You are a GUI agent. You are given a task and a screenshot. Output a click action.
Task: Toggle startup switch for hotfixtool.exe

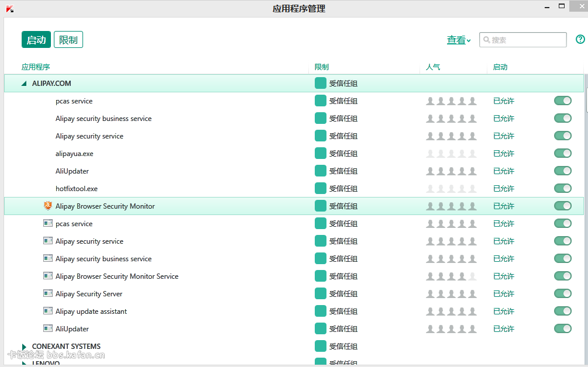pyautogui.click(x=562, y=188)
